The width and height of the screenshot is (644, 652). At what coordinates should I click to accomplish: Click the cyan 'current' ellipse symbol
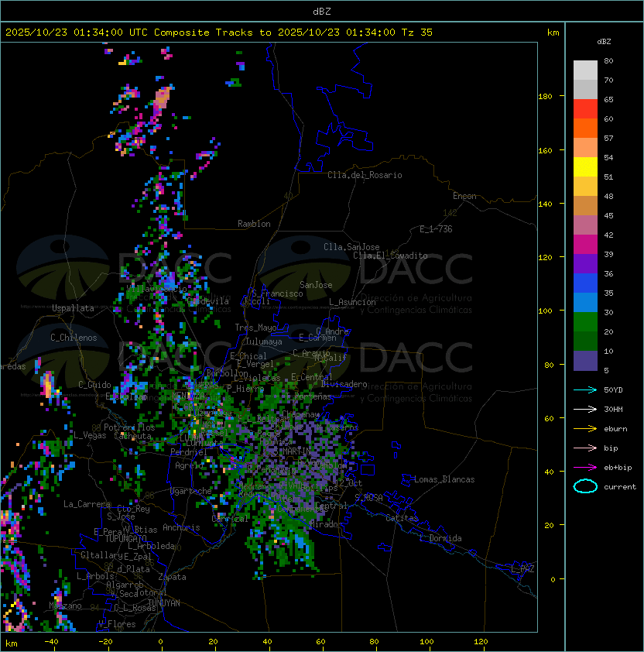click(585, 486)
